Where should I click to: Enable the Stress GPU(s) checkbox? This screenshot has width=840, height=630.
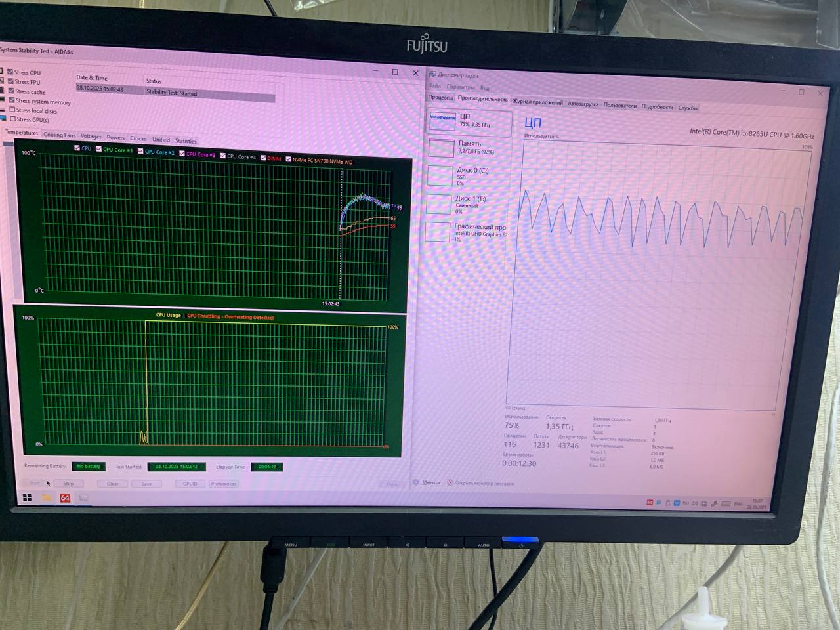[13, 119]
